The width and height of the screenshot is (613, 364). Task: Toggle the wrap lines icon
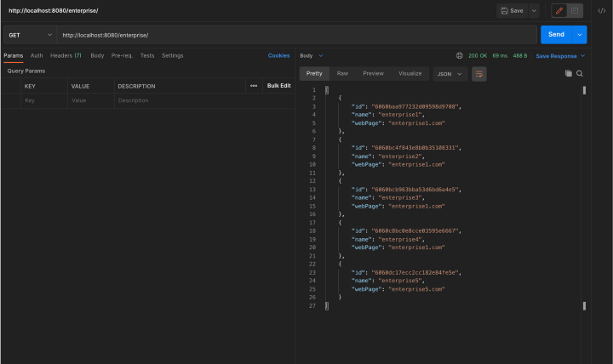(x=478, y=74)
